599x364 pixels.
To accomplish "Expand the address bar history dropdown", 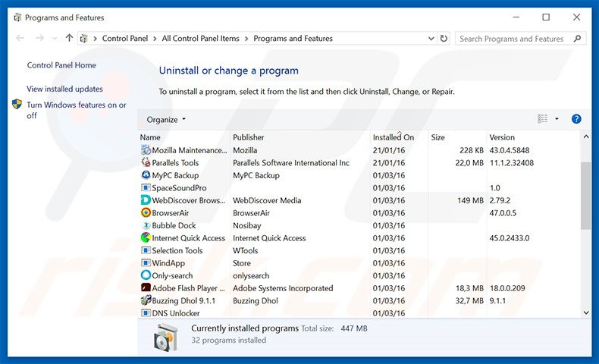I will tap(431, 39).
